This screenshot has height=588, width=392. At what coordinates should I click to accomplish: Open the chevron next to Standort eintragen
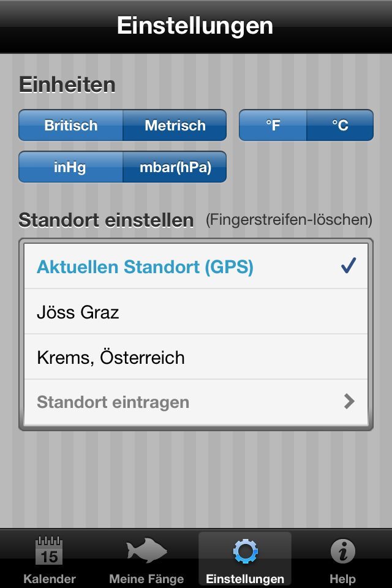[x=349, y=402]
